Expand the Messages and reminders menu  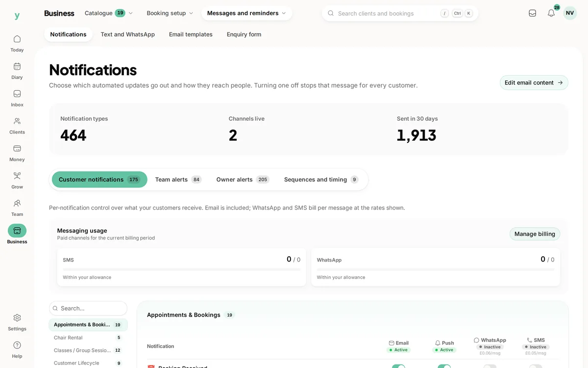(x=246, y=13)
